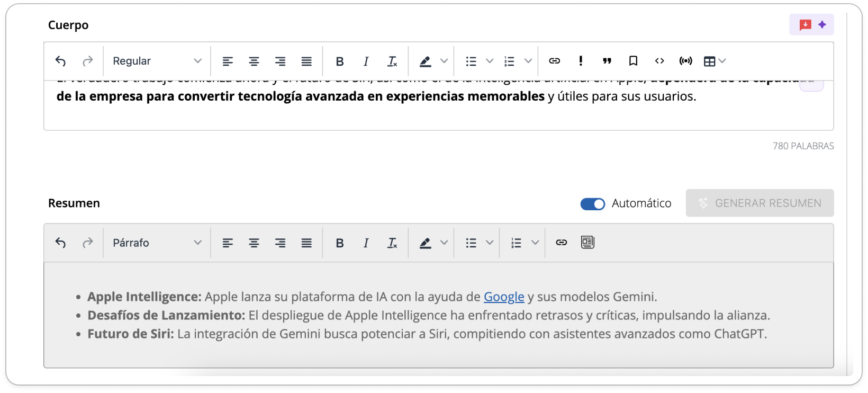Redo the change in the Cuerpo editor

click(x=88, y=61)
